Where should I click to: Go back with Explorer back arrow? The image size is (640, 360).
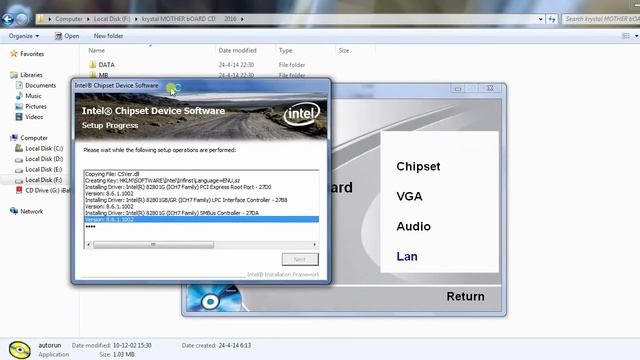point(8,19)
